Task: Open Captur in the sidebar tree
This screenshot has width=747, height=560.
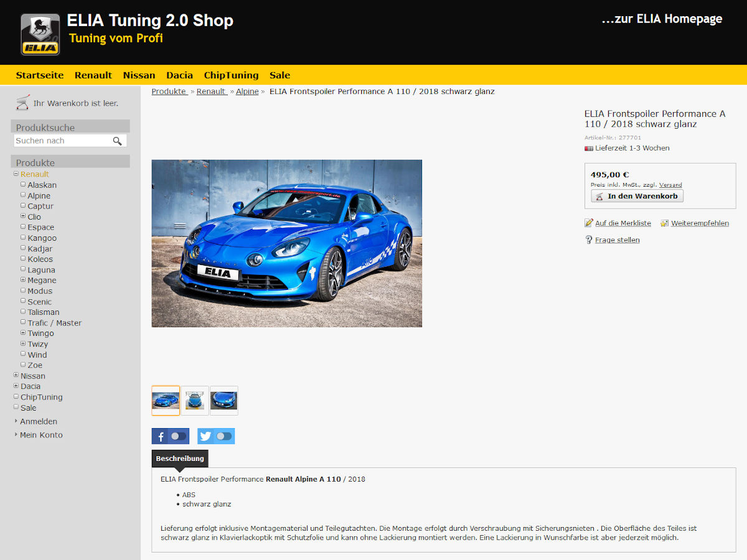Action: [x=40, y=206]
